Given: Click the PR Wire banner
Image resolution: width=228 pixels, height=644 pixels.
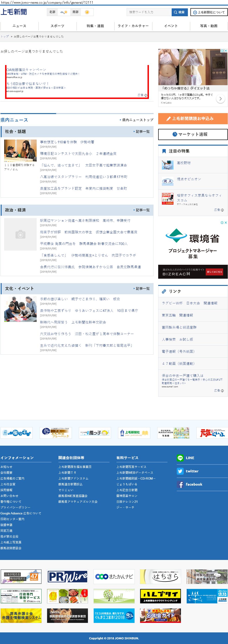Looking at the screenshot, I should [x=67, y=576].
